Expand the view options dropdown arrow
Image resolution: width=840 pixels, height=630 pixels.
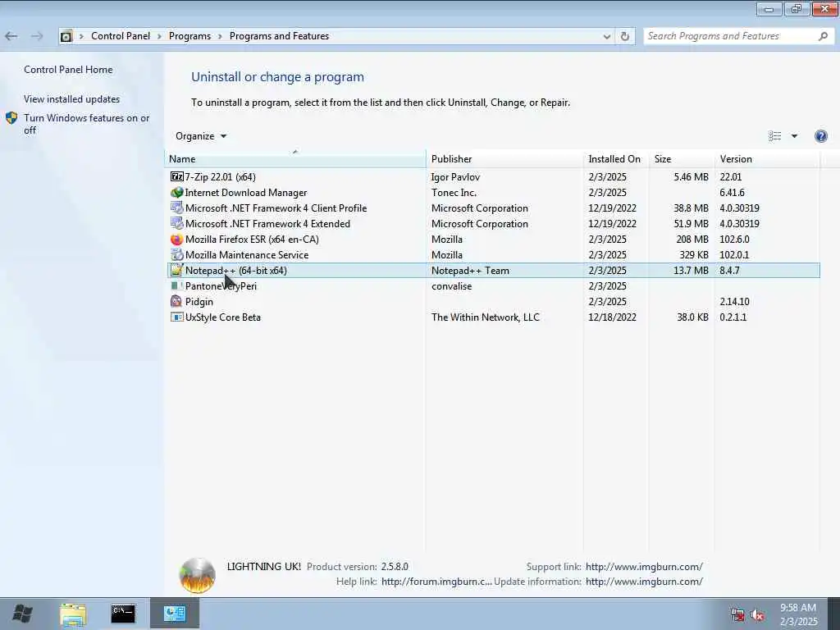794,136
